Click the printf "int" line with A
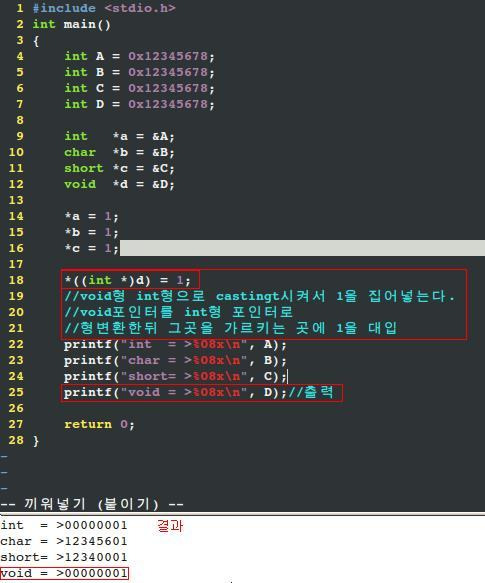 pos(175,345)
